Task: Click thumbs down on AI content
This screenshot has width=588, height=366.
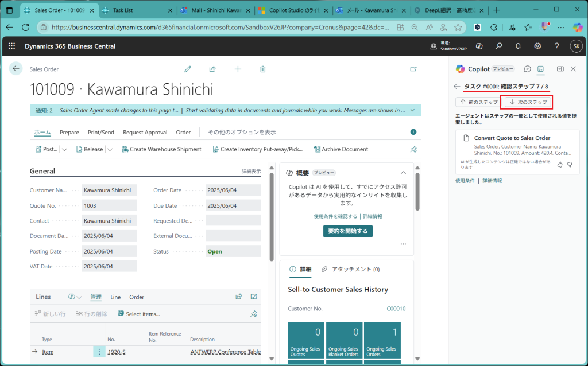Action: point(570,165)
